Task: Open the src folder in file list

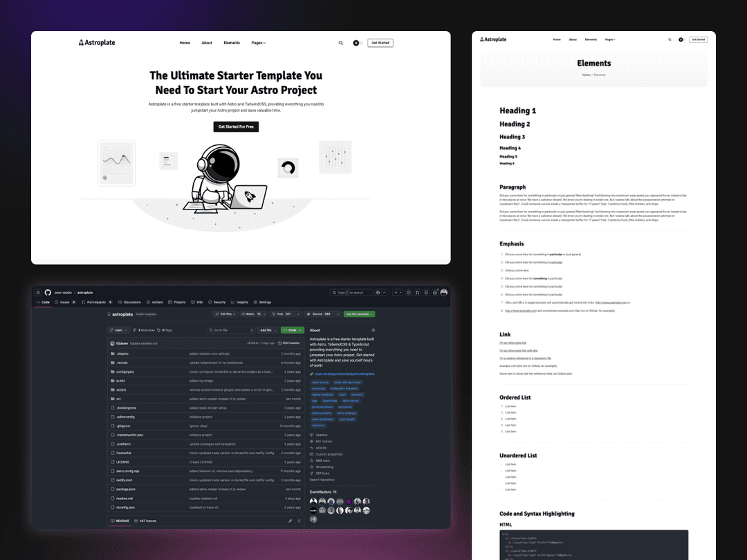Action: [119, 399]
